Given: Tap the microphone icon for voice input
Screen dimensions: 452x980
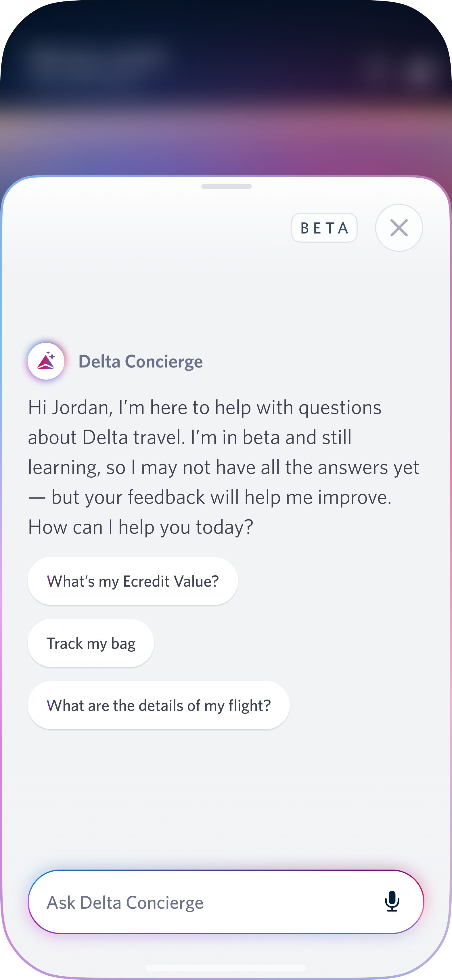Looking at the screenshot, I should pos(392,901).
